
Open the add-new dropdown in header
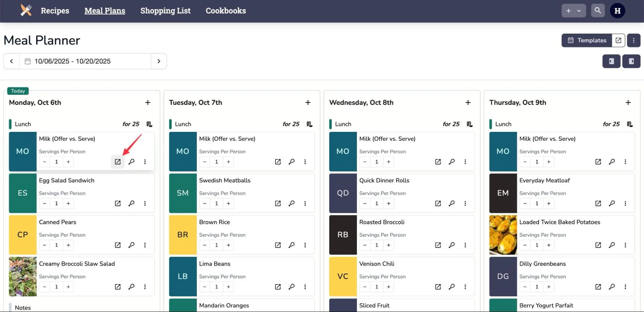(573, 11)
